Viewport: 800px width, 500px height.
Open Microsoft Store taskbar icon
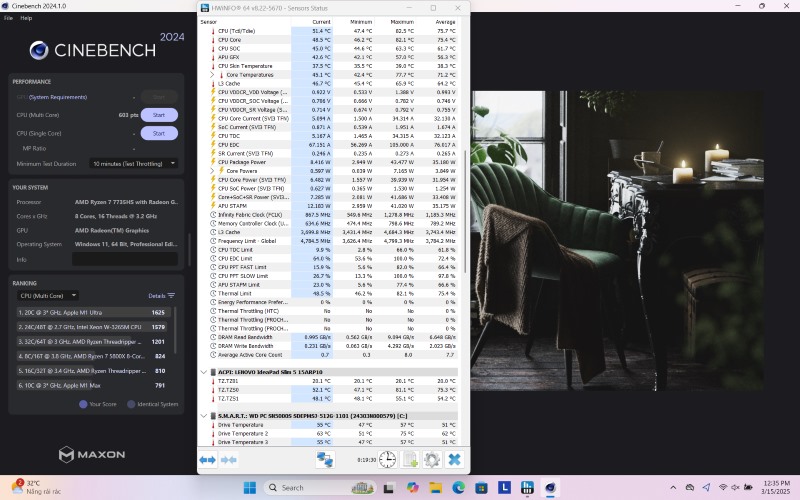tap(481, 488)
